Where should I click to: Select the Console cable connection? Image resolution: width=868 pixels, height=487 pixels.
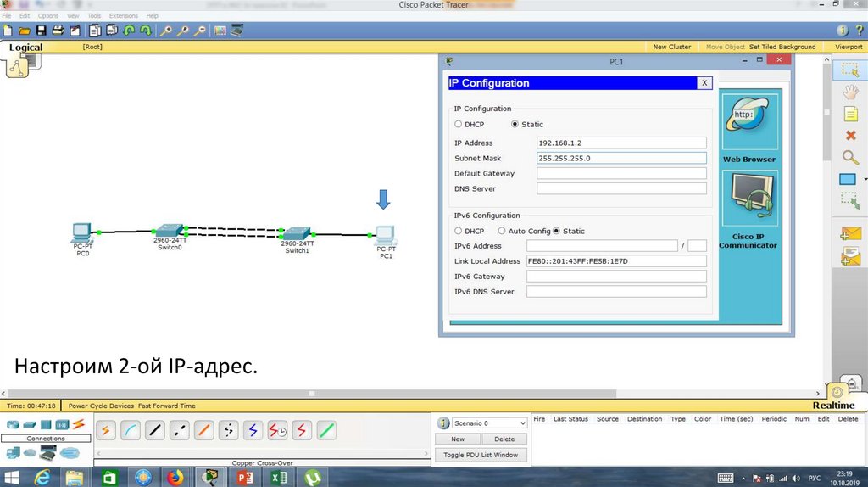[130, 430]
